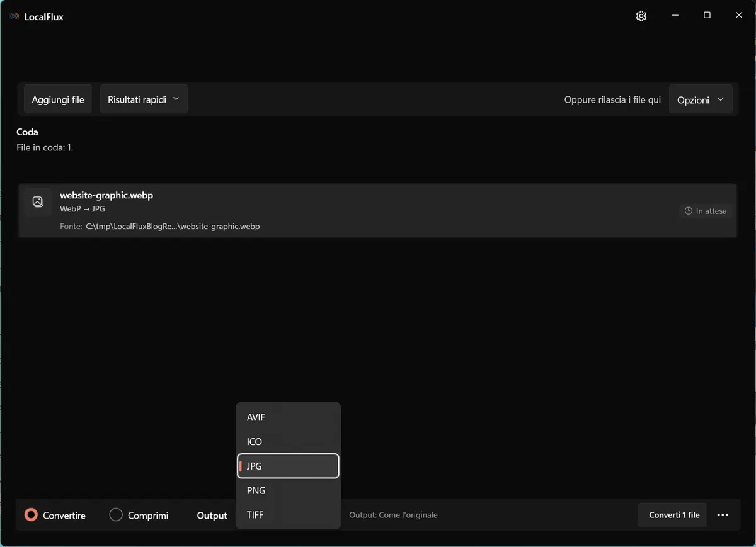Click the image file icon for website-graphic.webp
The width and height of the screenshot is (756, 547).
click(x=38, y=202)
